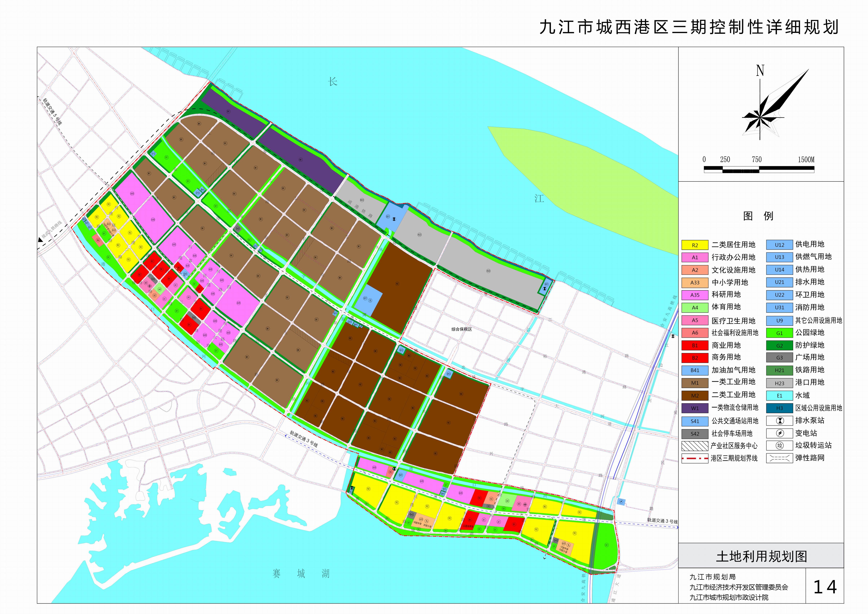The image size is (868, 614).
Task: Click the 轨道交通5号线 rail line label
Action: click(x=52, y=112)
